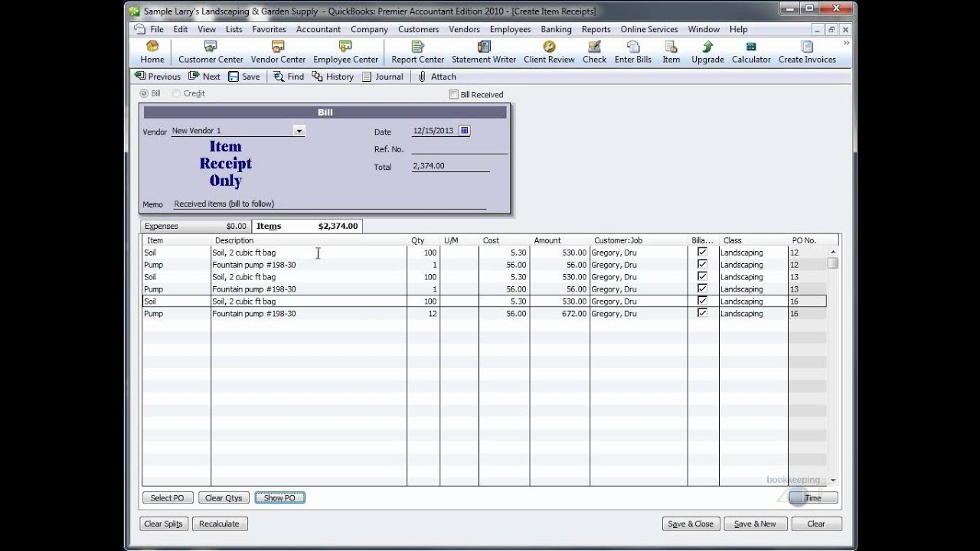
Task: Click the Check toolbar icon
Action: (x=594, y=52)
